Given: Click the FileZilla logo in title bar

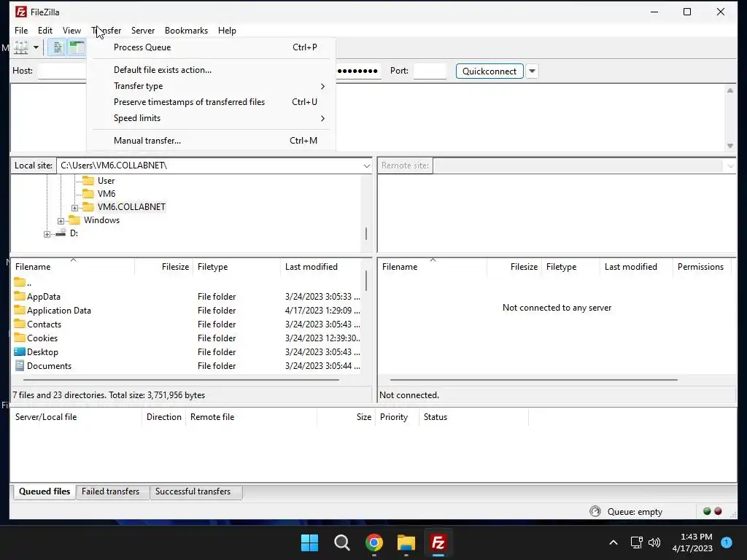Looking at the screenshot, I should (x=21, y=12).
